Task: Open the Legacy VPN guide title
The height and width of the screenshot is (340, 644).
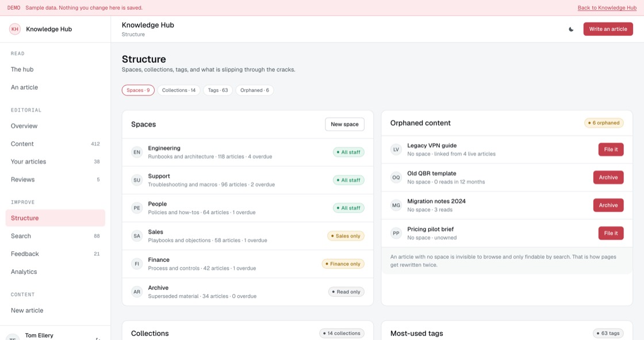Action: (x=432, y=146)
